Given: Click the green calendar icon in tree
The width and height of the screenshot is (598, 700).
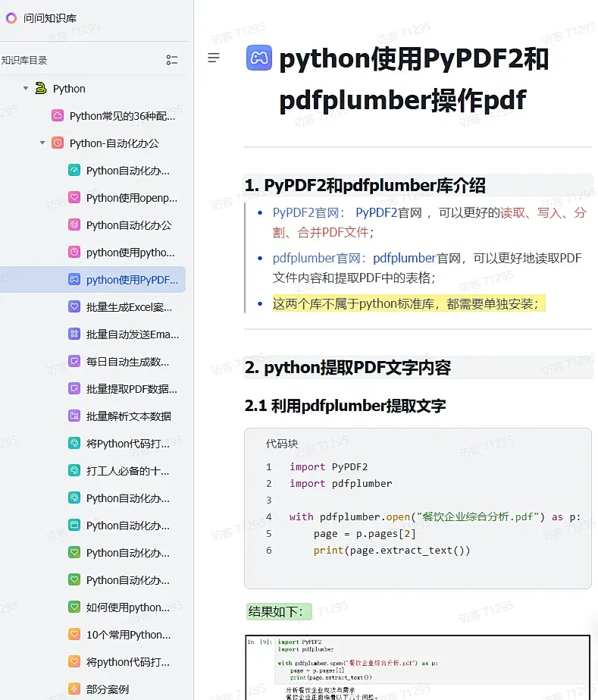Looking at the screenshot, I should (74, 525).
